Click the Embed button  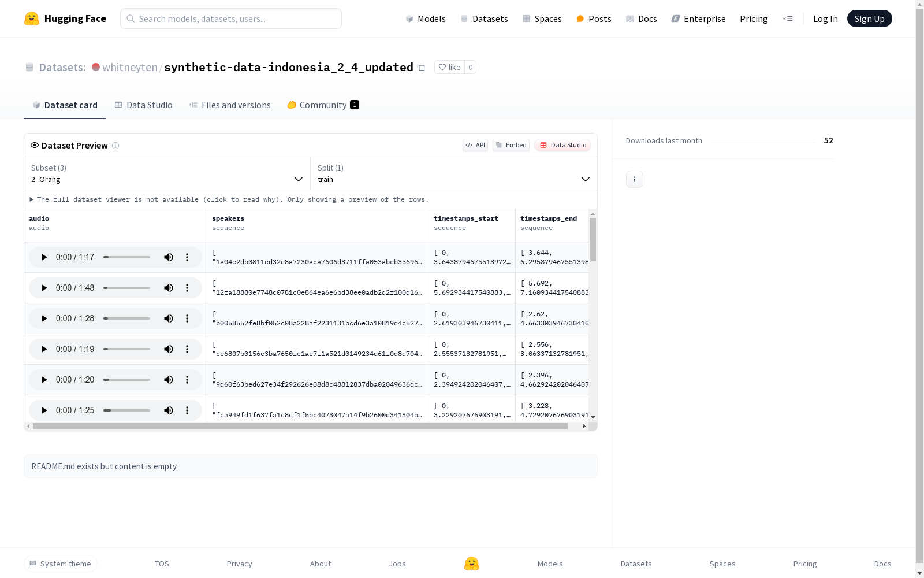tap(511, 145)
